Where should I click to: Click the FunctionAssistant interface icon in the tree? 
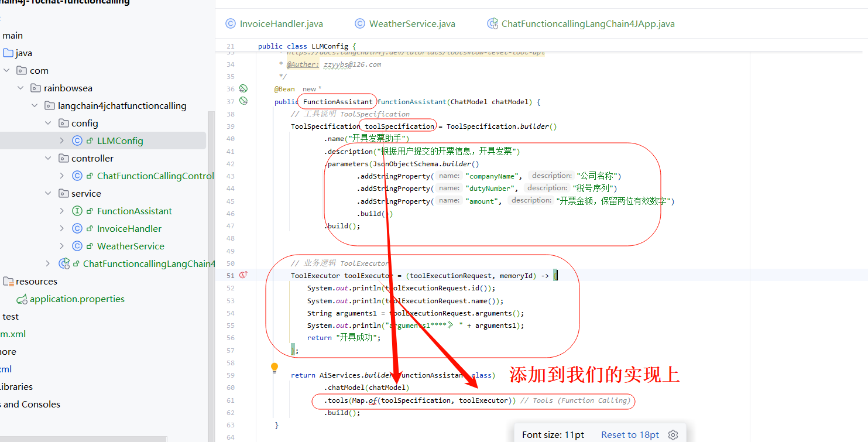coord(77,211)
